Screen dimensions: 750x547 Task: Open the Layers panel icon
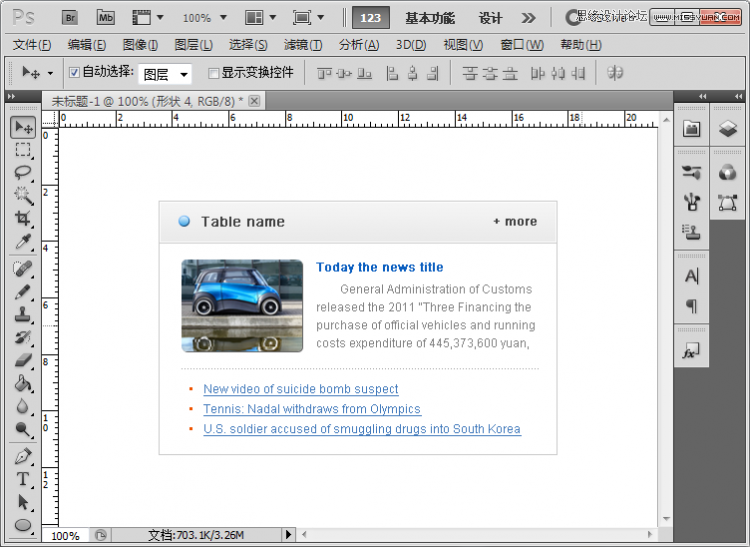728,129
